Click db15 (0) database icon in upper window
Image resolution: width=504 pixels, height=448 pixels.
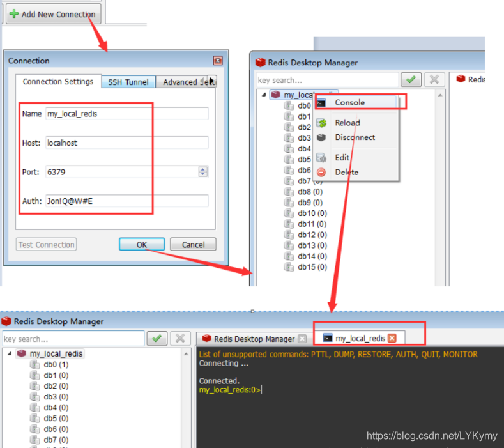289,267
